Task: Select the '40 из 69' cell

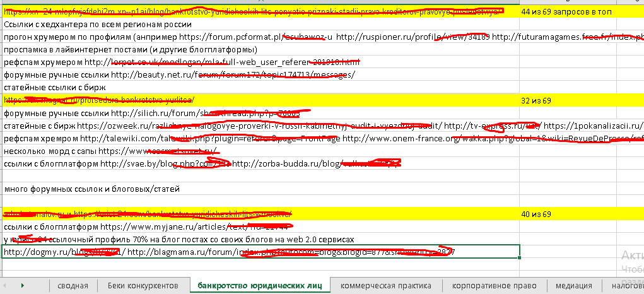Action: (536, 215)
